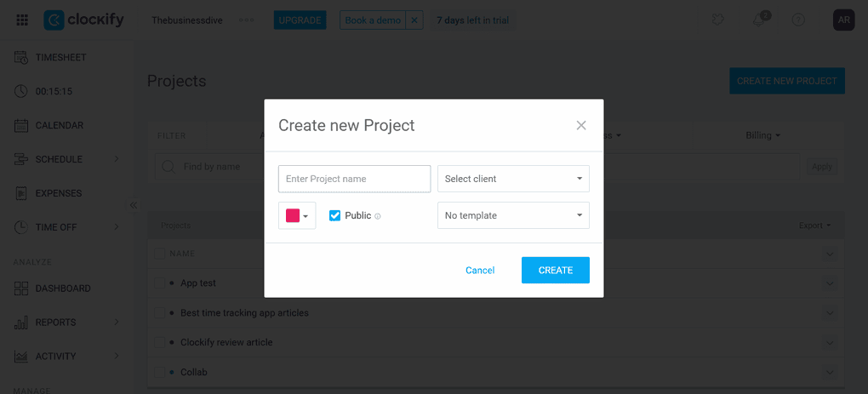Screen dimensions: 868x394
Task: Open the Select client dropdown
Action: [513, 179]
